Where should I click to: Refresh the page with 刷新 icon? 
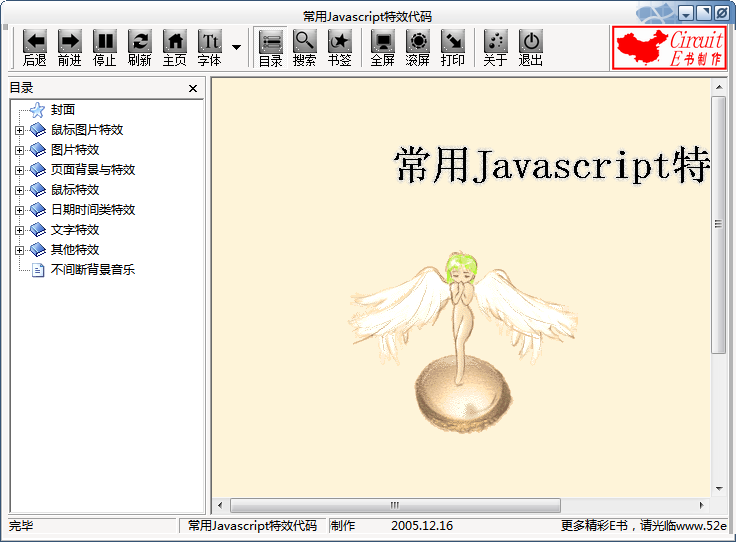(x=140, y=42)
